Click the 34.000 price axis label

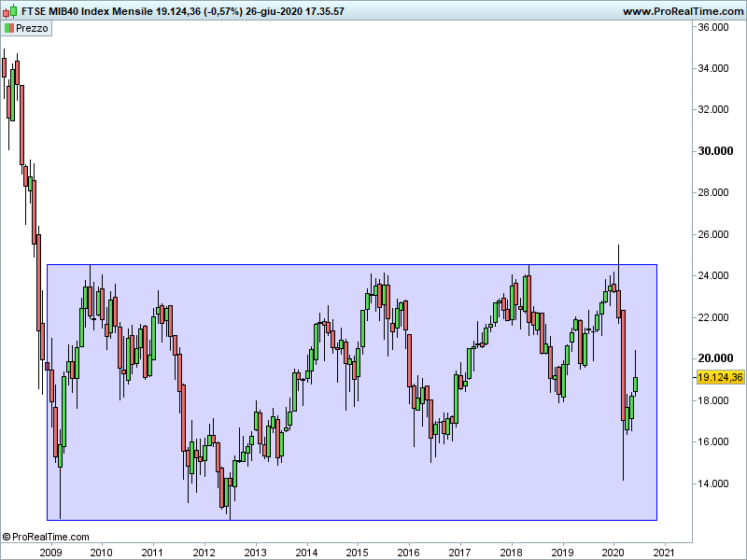[x=712, y=68]
